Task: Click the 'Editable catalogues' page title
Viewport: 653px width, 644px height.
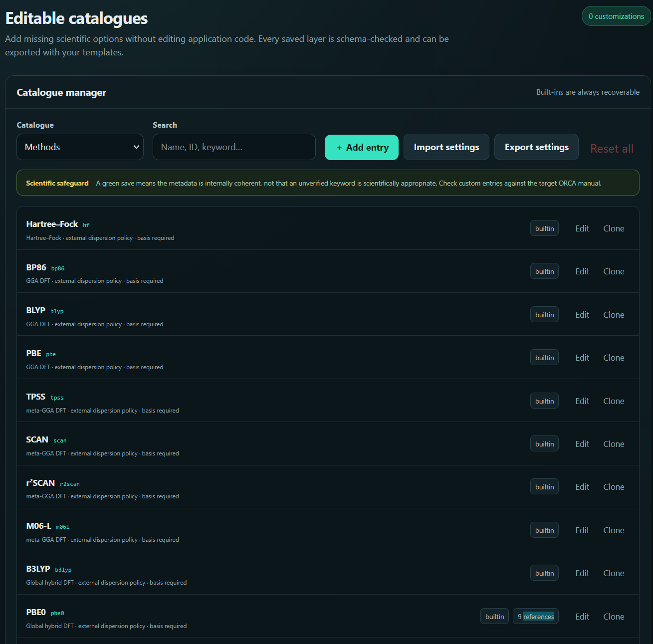Action: [x=76, y=18]
